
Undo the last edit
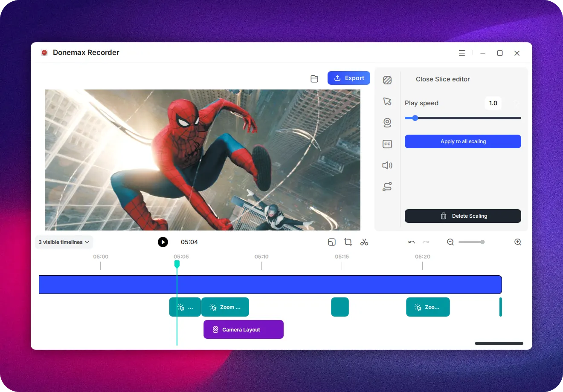coord(412,242)
